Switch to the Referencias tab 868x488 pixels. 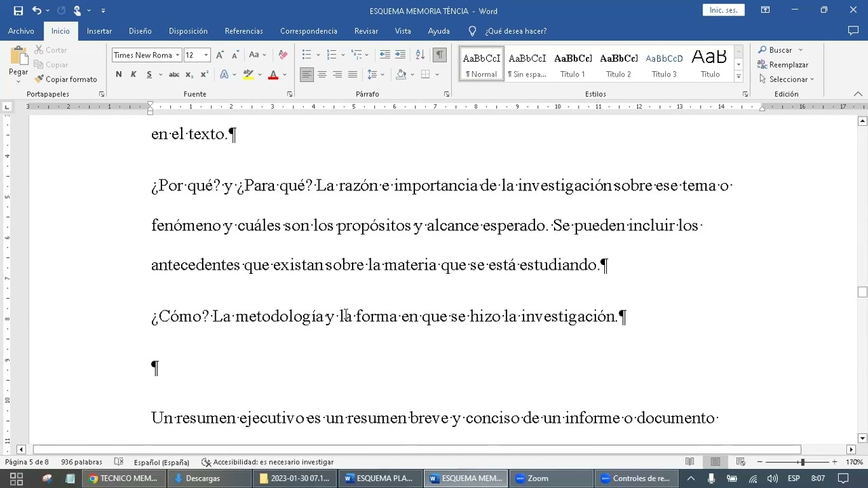pos(243,31)
